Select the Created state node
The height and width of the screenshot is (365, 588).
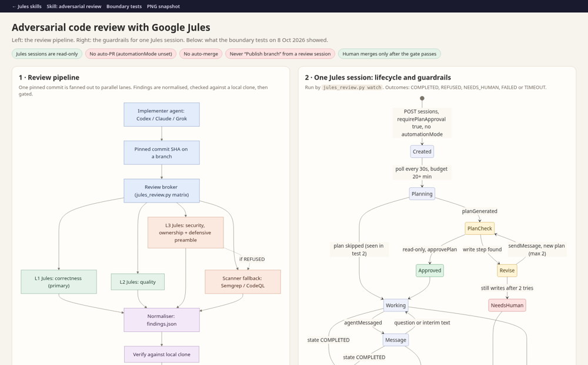coord(422,151)
